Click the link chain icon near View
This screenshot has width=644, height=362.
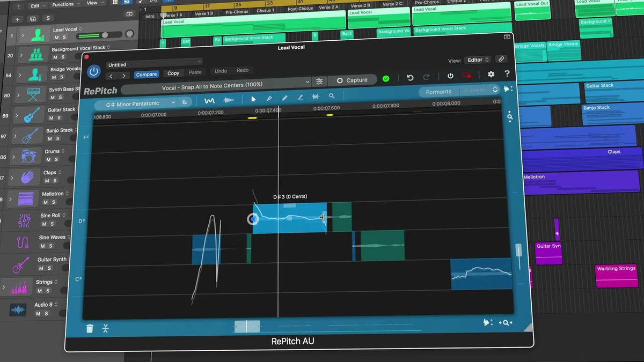[x=501, y=60]
